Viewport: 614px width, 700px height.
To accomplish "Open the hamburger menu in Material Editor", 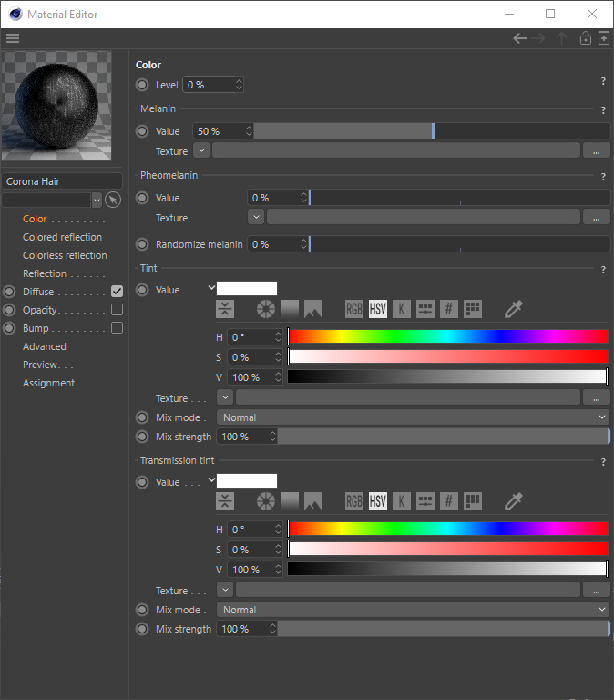I will click(x=13, y=38).
